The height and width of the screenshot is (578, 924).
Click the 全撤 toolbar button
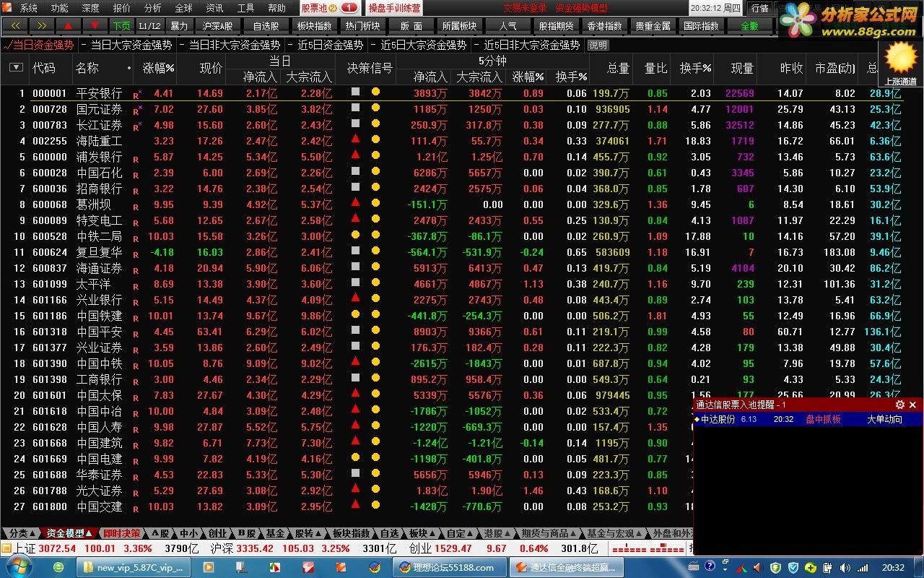click(x=749, y=25)
